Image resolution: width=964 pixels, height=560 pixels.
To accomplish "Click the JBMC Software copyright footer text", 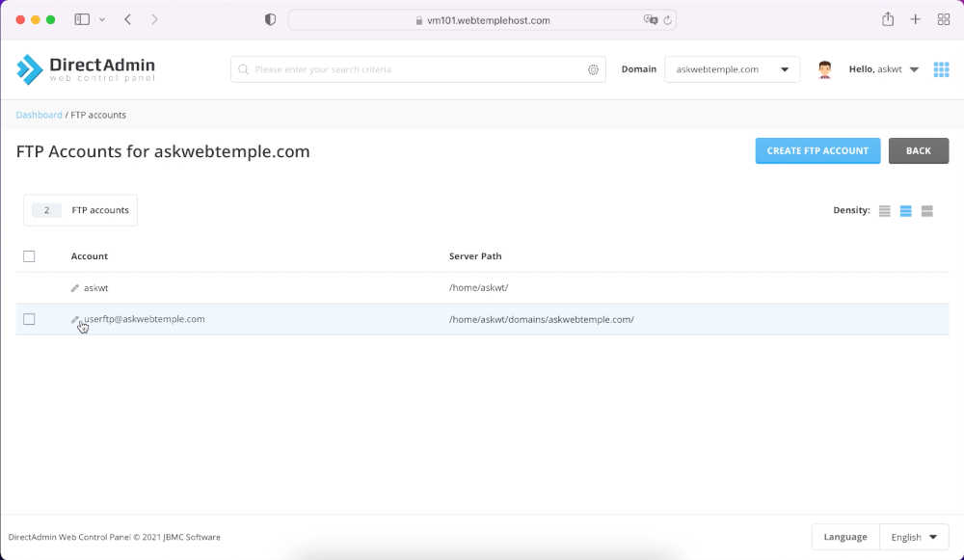I will pos(115,537).
